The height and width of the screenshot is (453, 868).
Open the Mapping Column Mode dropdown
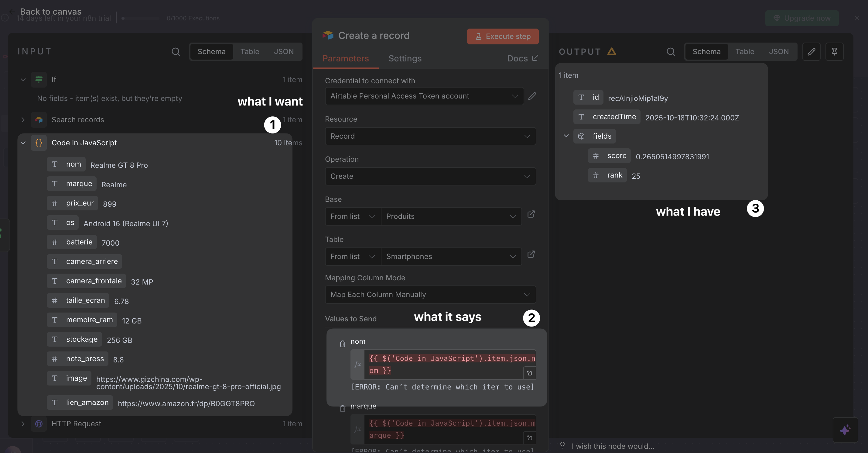coord(430,295)
